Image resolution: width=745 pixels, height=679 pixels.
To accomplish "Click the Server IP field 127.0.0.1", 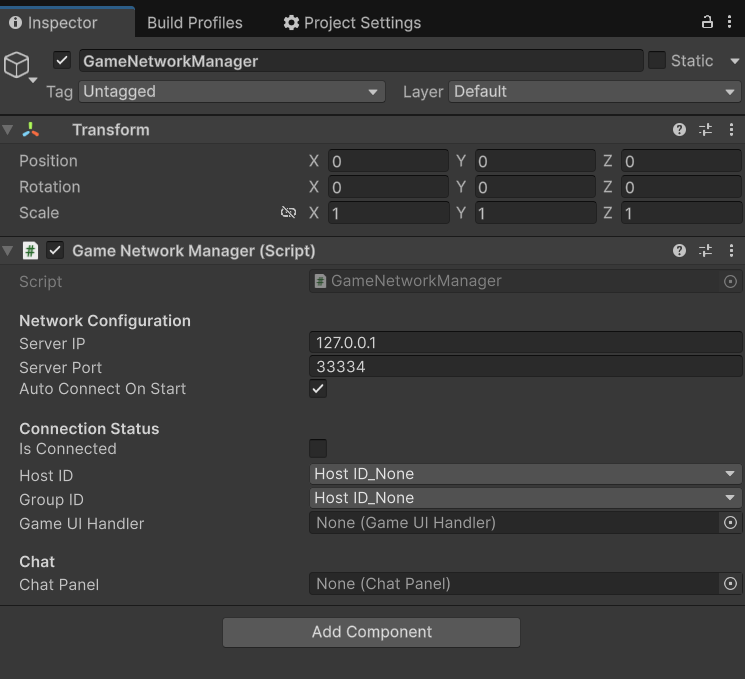I will (x=525, y=343).
